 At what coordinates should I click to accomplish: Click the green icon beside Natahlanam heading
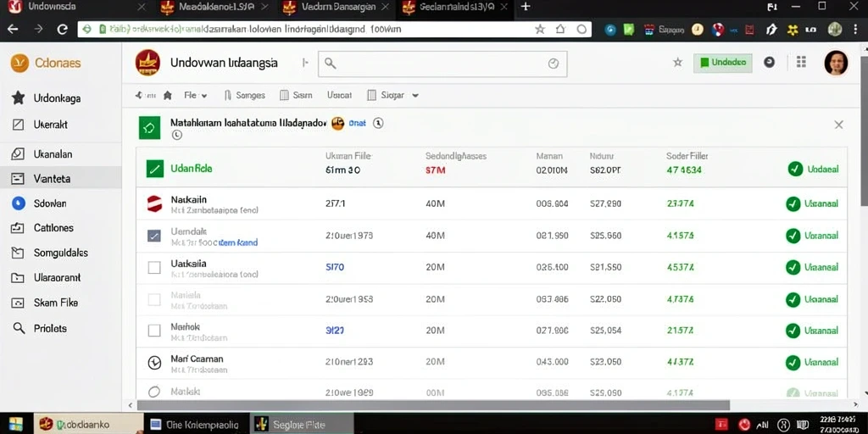tap(149, 128)
